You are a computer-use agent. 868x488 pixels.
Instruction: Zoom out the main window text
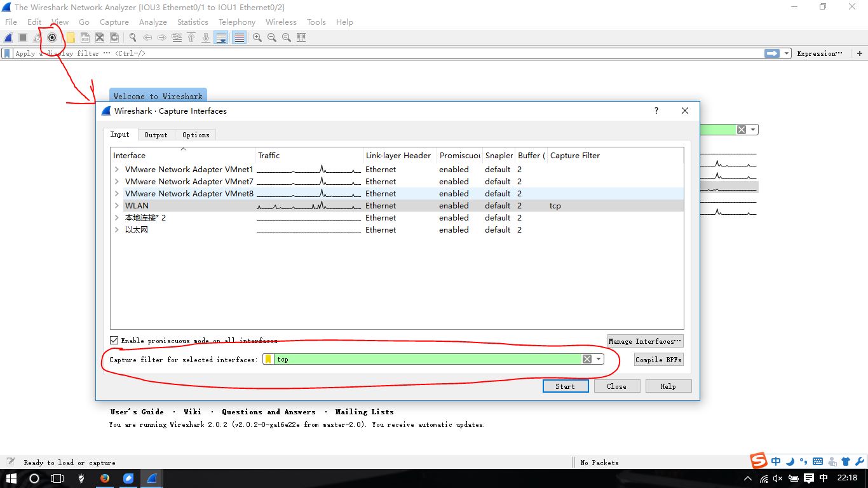[x=272, y=37]
